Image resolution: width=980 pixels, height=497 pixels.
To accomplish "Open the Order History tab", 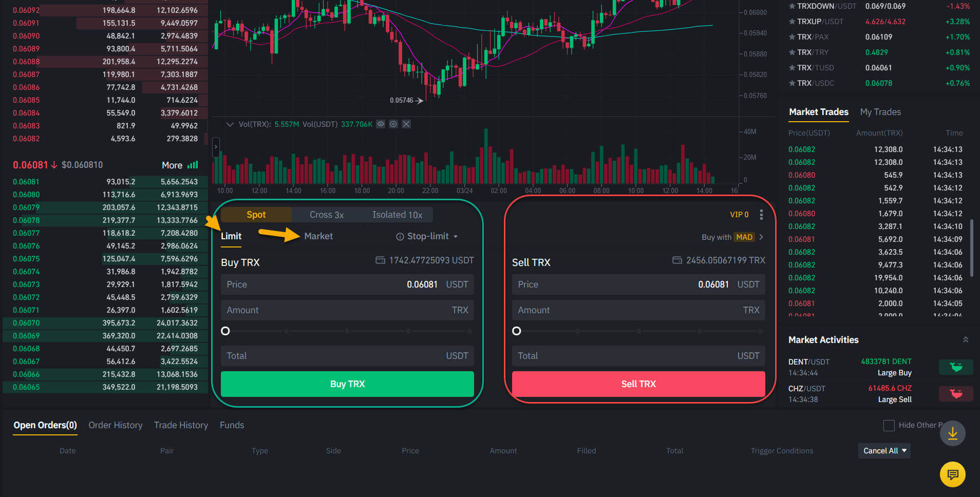I will pyautogui.click(x=116, y=425).
